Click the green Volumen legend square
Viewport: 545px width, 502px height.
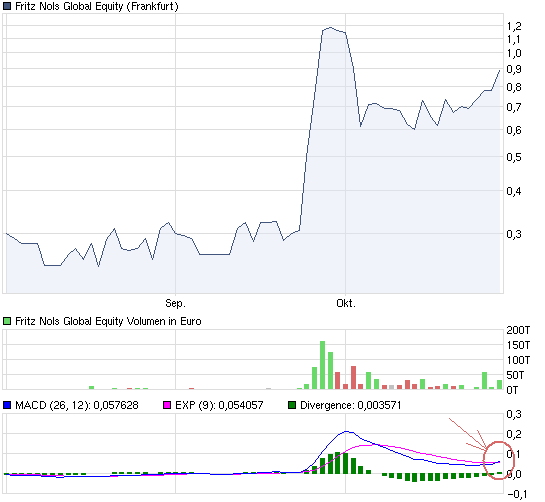click(x=7, y=321)
